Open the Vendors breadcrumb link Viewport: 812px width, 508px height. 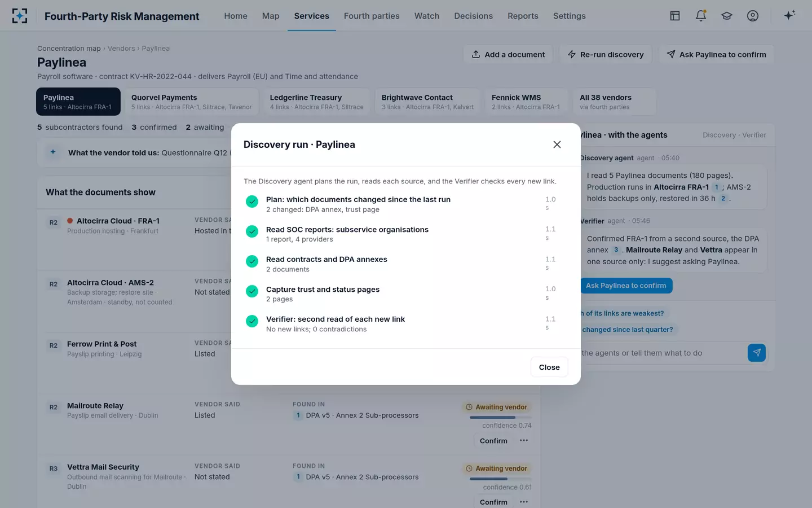(x=121, y=49)
